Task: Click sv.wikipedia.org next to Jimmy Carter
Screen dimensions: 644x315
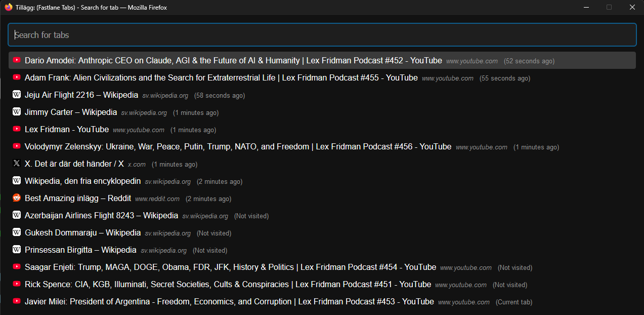Action: coord(144,112)
